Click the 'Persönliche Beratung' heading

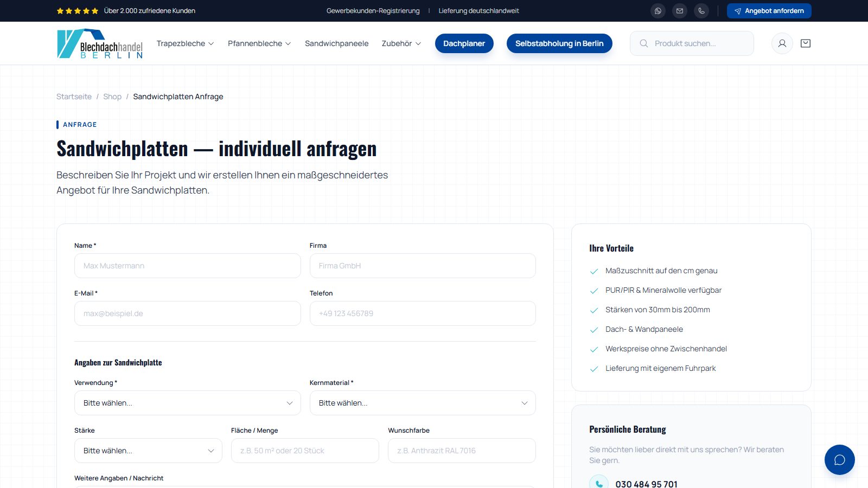tap(628, 429)
